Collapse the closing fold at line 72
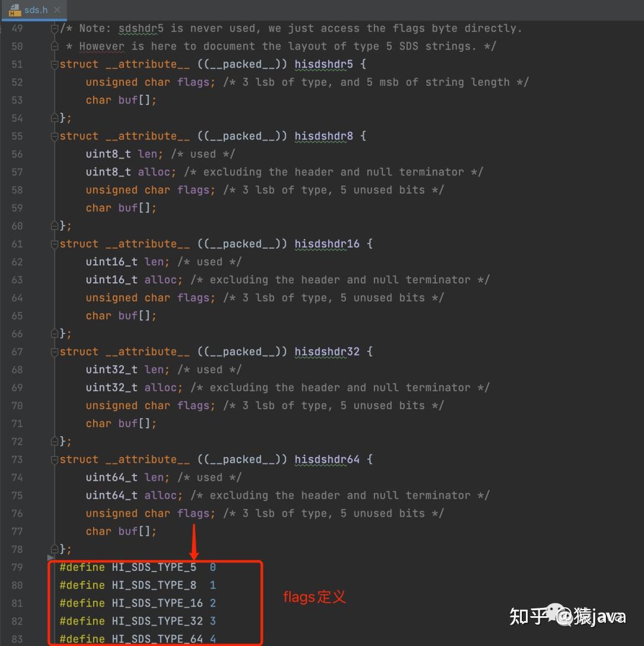This screenshot has width=644, height=646. click(54, 441)
